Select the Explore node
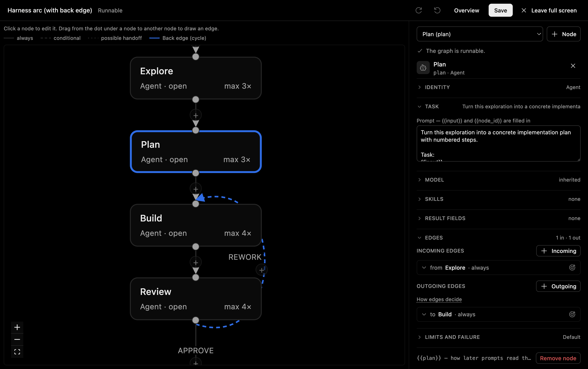The image size is (588, 369). 195,78
